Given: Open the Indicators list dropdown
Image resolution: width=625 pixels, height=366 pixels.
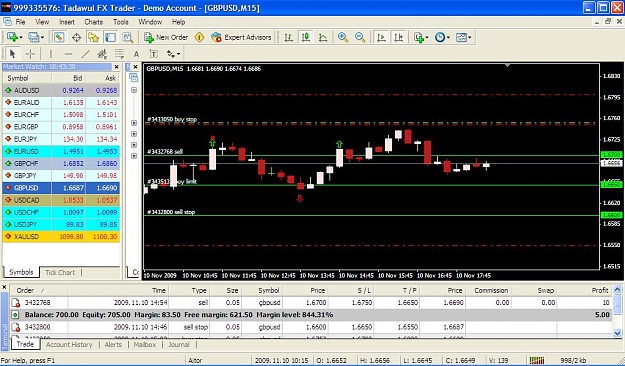Looking at the screenshot, I should [x=421, y=37].
